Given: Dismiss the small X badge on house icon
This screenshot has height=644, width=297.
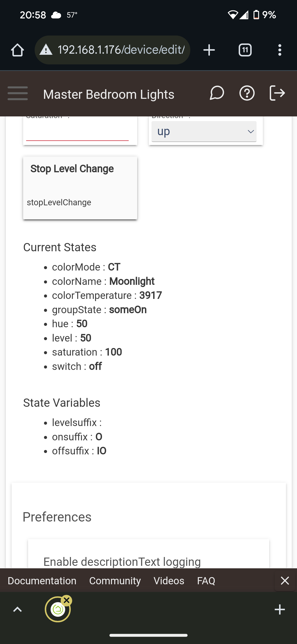Looking at the screenshot, I should (x=67, y=600).
